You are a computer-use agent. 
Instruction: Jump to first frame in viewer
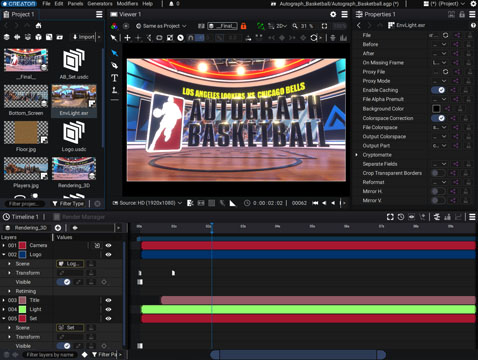pyautogui.click(x=315, y=203)
